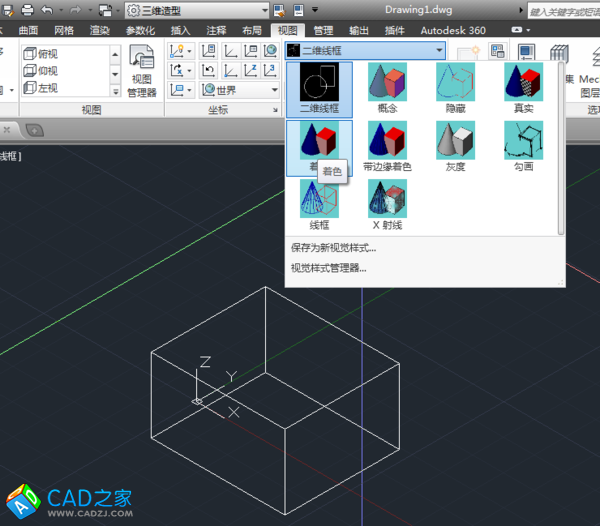The height and width of the screenshot is (526, 600).
Task: Pick the 带边缘着色 visual style thumbnail
Action: 387,143
